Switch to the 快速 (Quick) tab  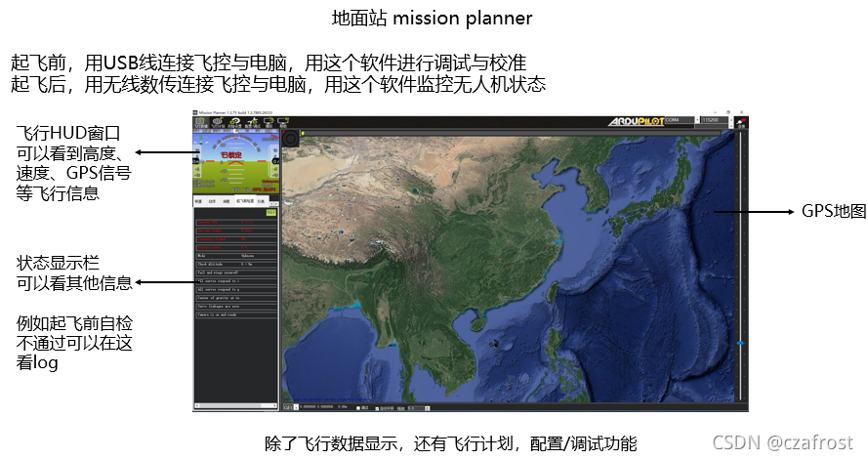point(198,201)
